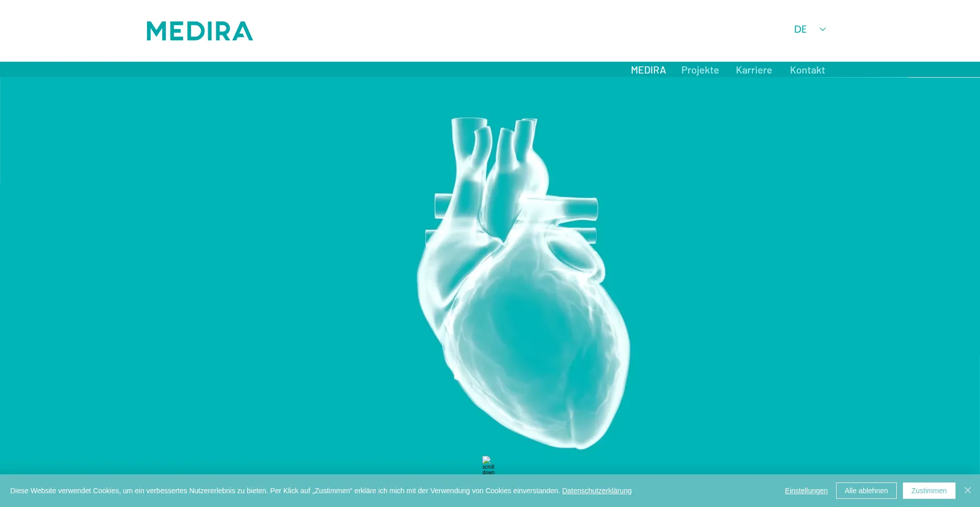Click the white header area near the logo
This screenshot has width=980, height=507.
coord(408,31)
